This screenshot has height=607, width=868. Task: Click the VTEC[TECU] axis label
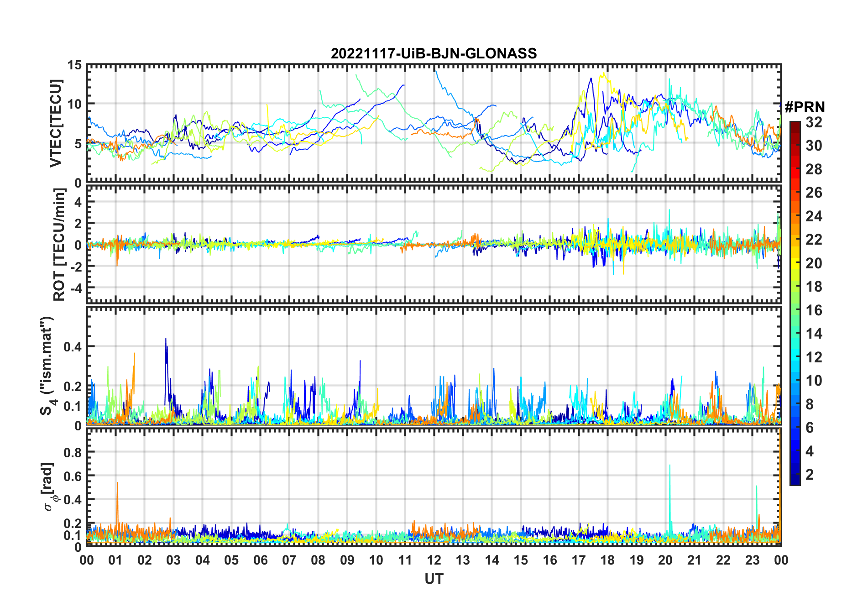tap(55, 123)
